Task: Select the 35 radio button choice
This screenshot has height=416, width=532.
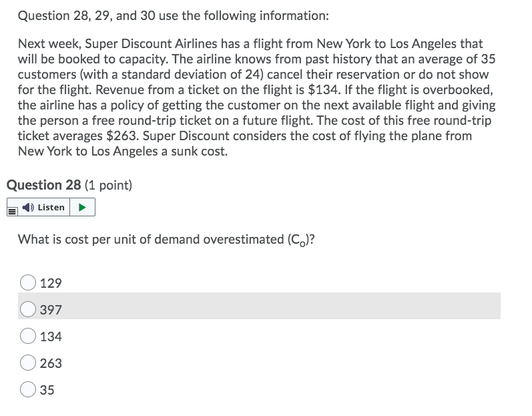Action: 28,389
